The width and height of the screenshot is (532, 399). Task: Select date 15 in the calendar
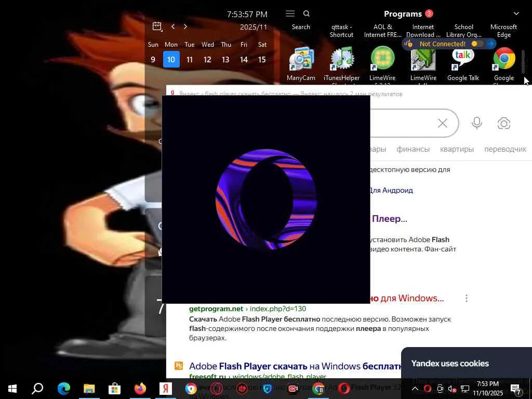pyautogui.click(x=262, y=59)
